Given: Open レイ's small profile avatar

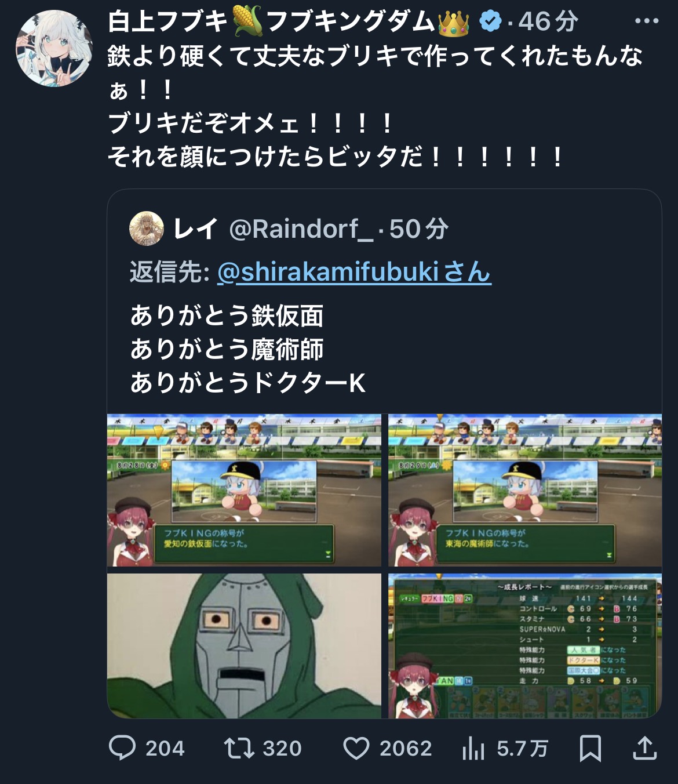Looking at the screenshot, I should tap(146, 228).
